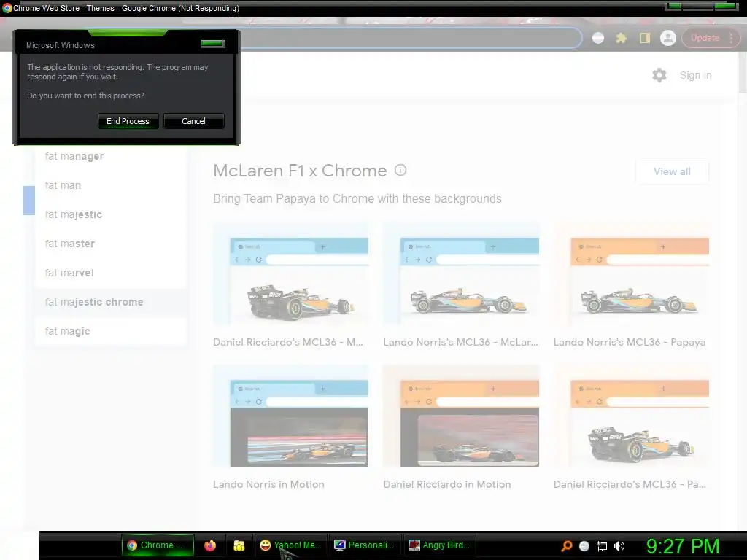
Task: Click the Chrome logo in title bar
Action: tap(7, 8)
